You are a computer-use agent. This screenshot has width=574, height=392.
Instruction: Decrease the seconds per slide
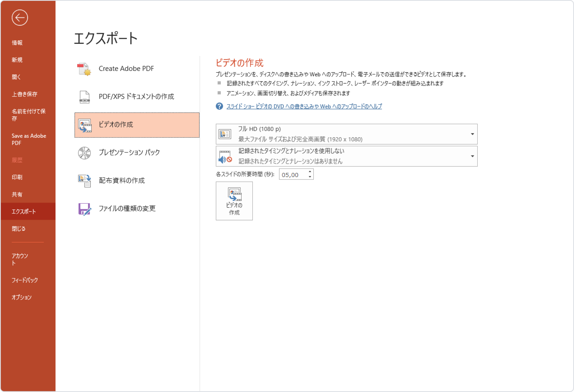coord(310,177)
